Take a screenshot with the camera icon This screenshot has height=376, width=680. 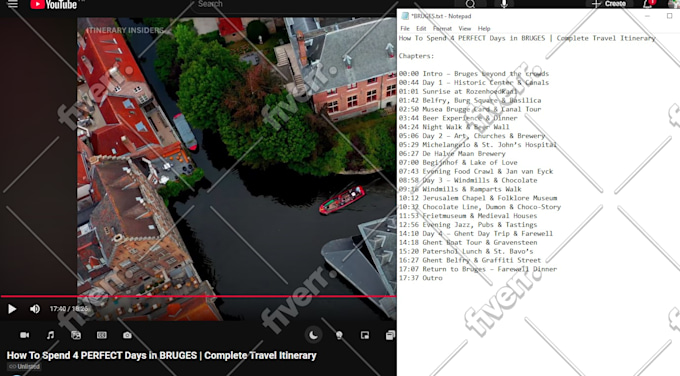[x=127, y=335]
